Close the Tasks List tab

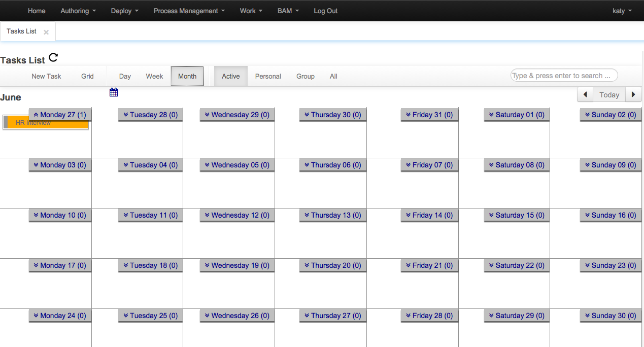[46, 32]
